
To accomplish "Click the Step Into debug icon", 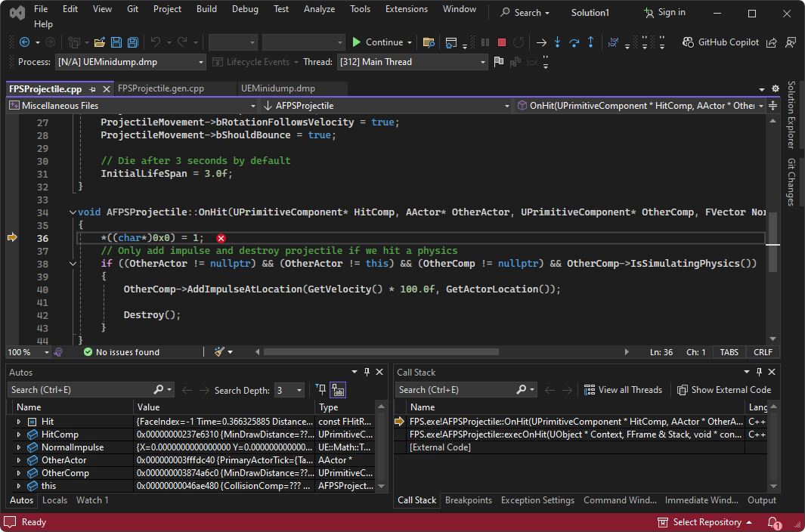I will [557, 42].
